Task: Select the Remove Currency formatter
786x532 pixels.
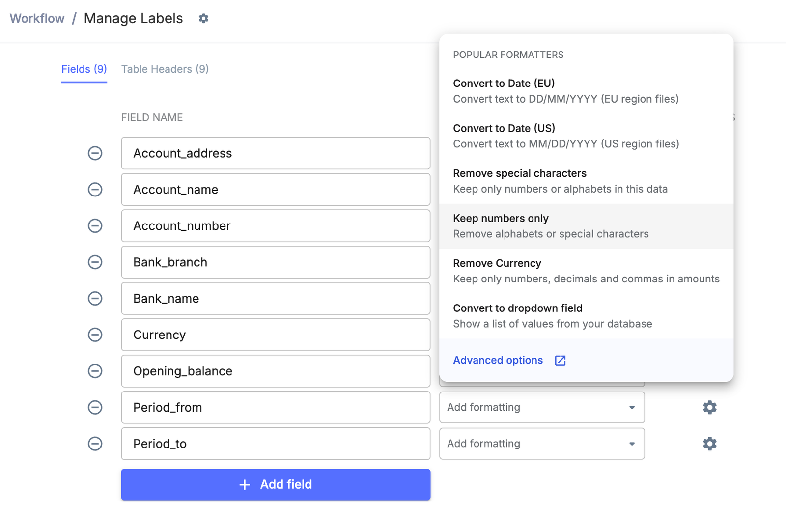Action: point(497,263)
